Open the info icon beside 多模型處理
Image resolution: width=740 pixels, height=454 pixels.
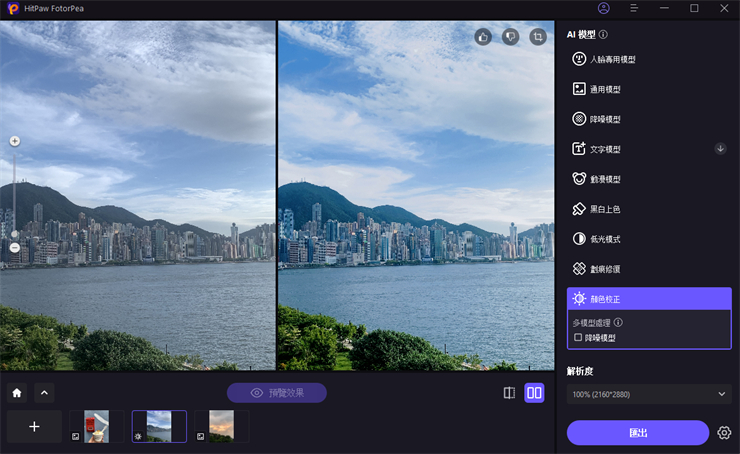click(618, 322)
